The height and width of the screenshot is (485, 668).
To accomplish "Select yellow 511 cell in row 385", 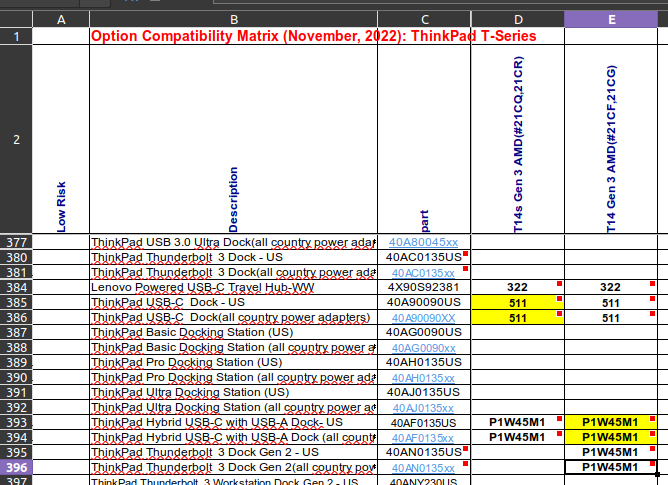I will 518,303.
